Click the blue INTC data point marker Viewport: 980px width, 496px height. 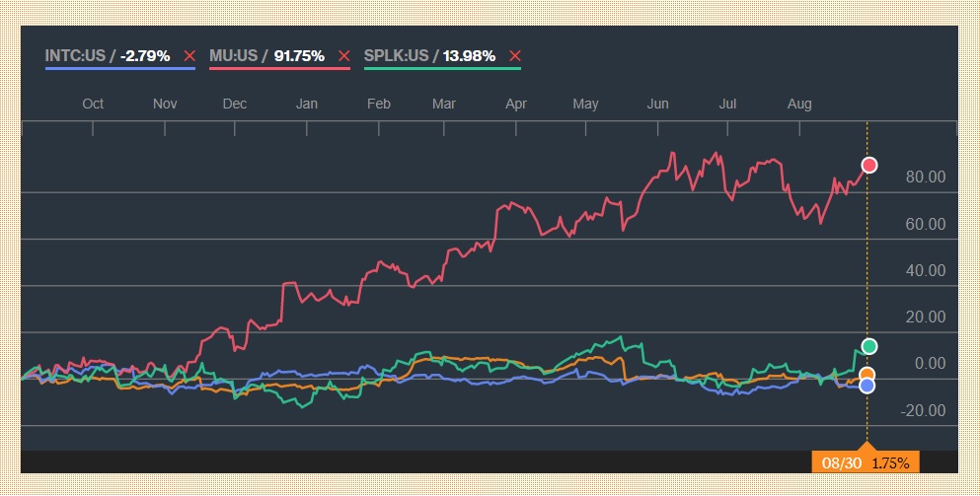(x=867, y=387)
